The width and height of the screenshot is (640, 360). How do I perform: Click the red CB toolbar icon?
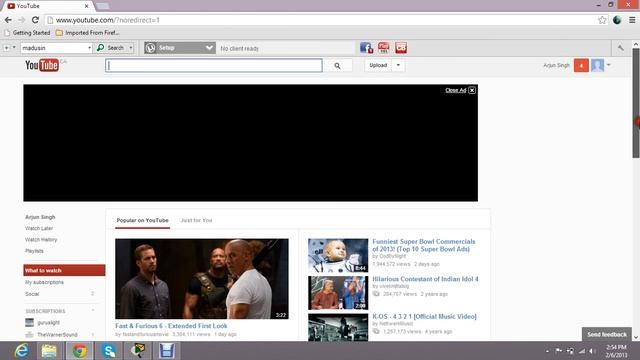[x=401, y=48]
